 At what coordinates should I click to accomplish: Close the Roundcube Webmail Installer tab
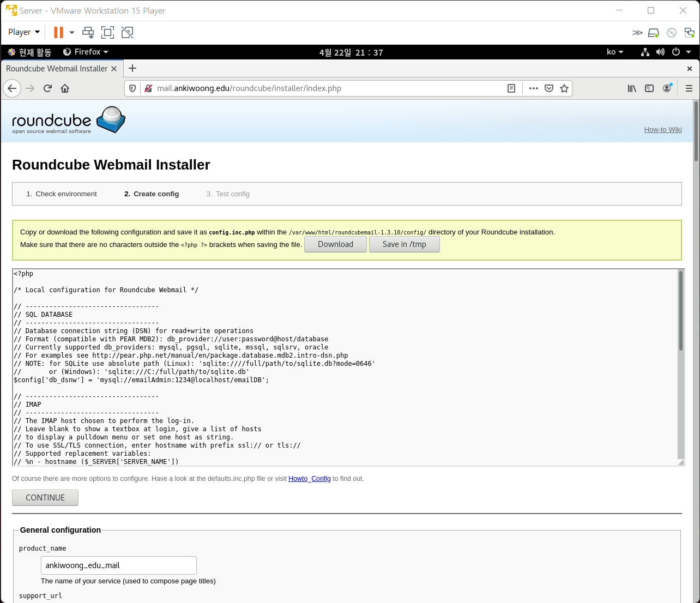point(114,69)
